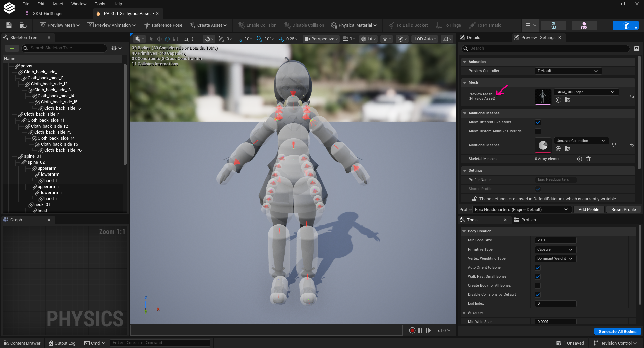Pause the simulation playback

pyautogui.click(x=420, y=330)
